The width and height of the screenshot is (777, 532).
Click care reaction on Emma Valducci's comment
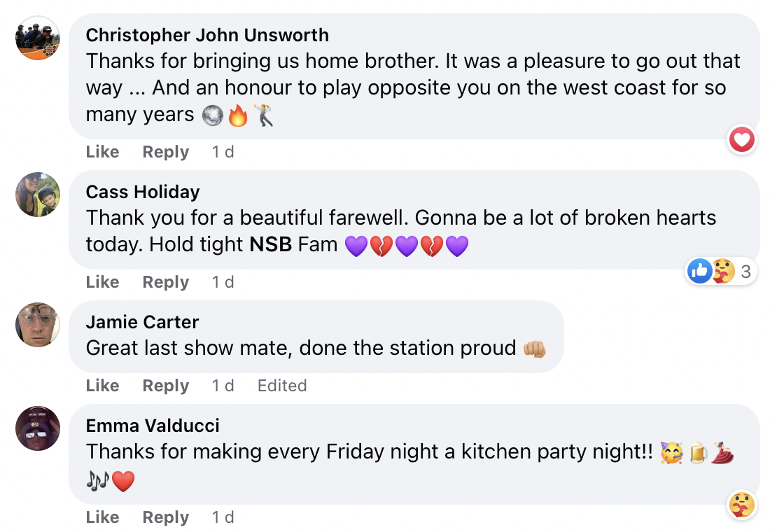pyautogui.click(x=741, y=505)
